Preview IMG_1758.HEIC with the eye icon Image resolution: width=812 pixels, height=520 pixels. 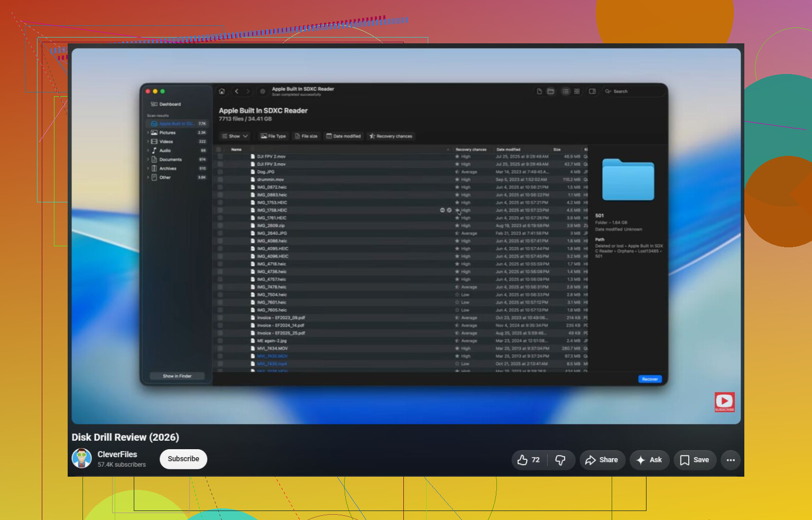pos(442,210)
